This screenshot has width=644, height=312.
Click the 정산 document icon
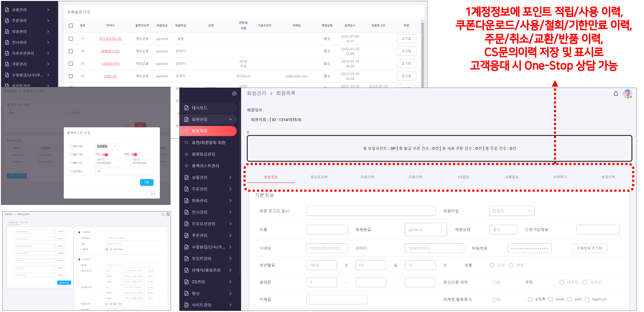(187, 293)
